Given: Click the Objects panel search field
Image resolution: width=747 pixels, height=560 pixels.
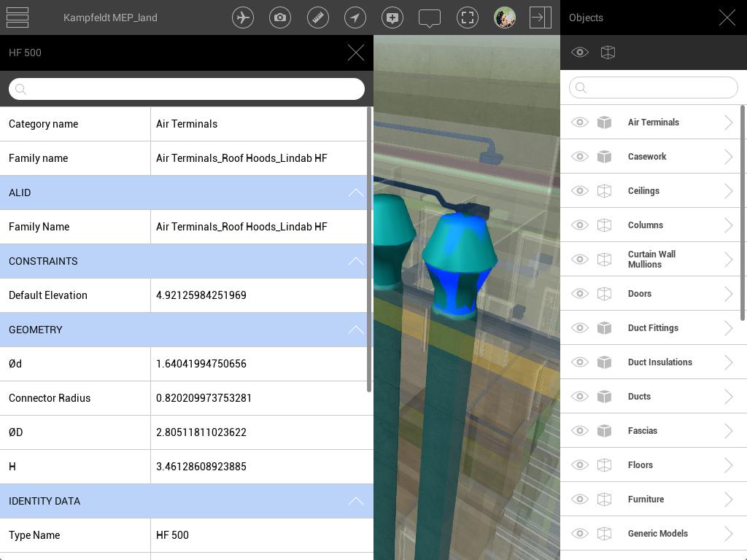Looking at the screenshot, I should click(x=654, y=88).
